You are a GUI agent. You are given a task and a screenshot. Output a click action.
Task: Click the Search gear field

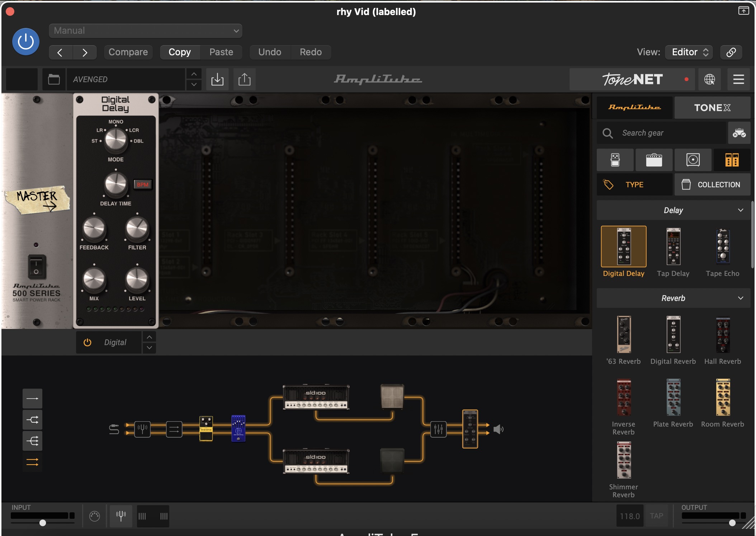662,133
